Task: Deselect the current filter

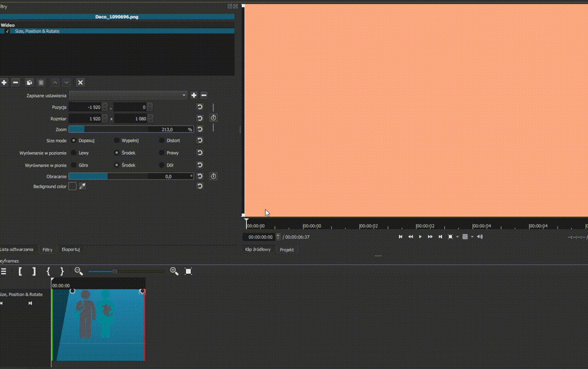Action: [80, 82]
